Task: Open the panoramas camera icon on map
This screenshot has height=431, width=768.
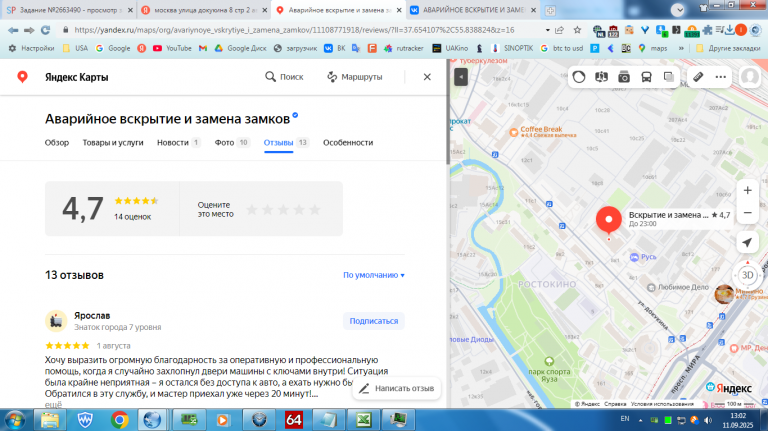Action: [624, 77]
